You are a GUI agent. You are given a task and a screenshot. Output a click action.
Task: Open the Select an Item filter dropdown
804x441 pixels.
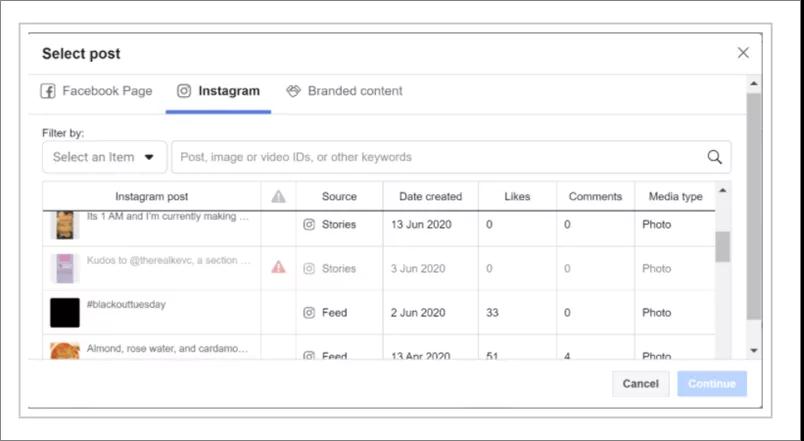coord(105,157)
